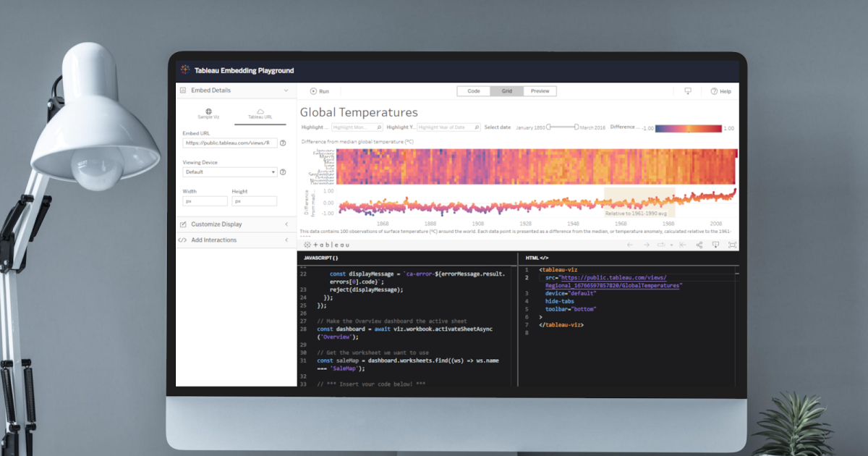This screenshot has width=868, height=456.
Task: Click the Share icon in the viz toolbar
Action: pyautogui.click(x=699, y=245)
